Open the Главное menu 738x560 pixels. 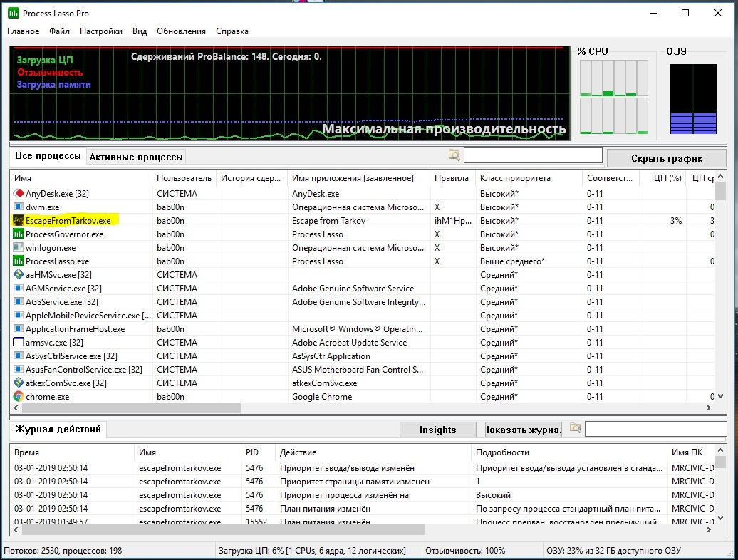click(23, 31)
